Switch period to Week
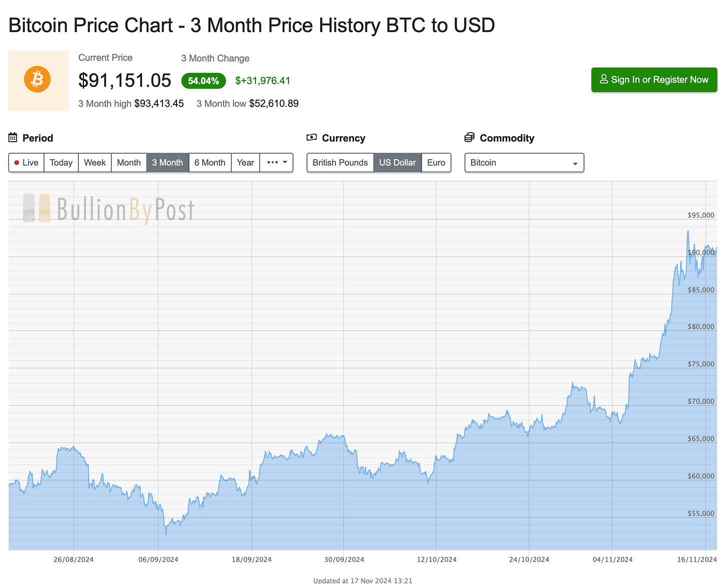Screen dimensions: 728x588 pos(94,163)
